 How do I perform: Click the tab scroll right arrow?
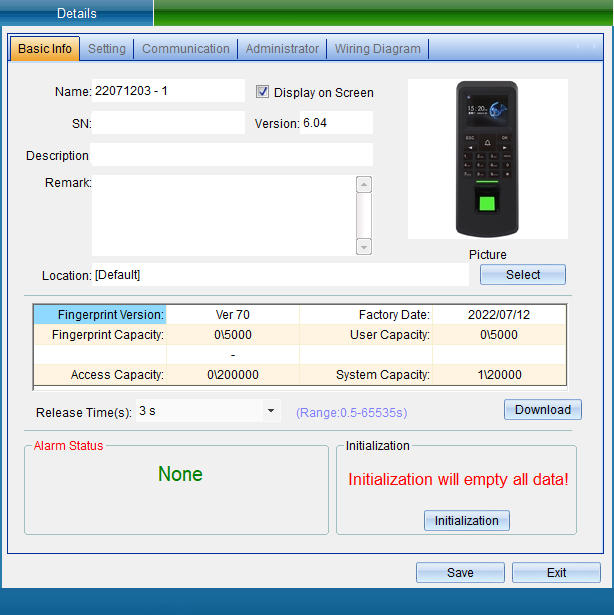592,47
